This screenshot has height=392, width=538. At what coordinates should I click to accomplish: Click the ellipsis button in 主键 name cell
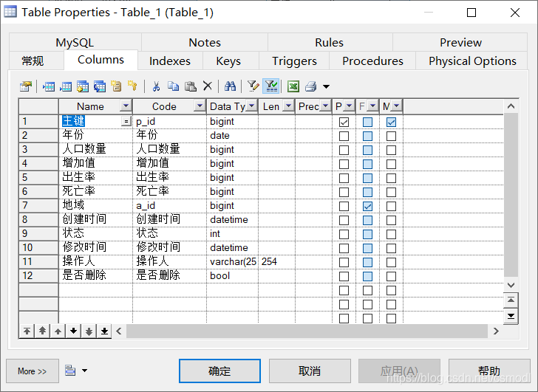click(x=126, y=121)
